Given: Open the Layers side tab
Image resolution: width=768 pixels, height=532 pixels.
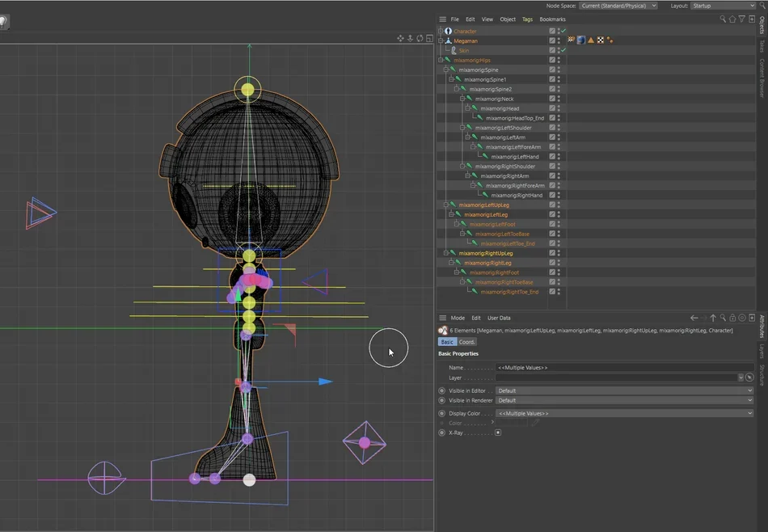Looking at the screenshot, I should tap(762, 351).
